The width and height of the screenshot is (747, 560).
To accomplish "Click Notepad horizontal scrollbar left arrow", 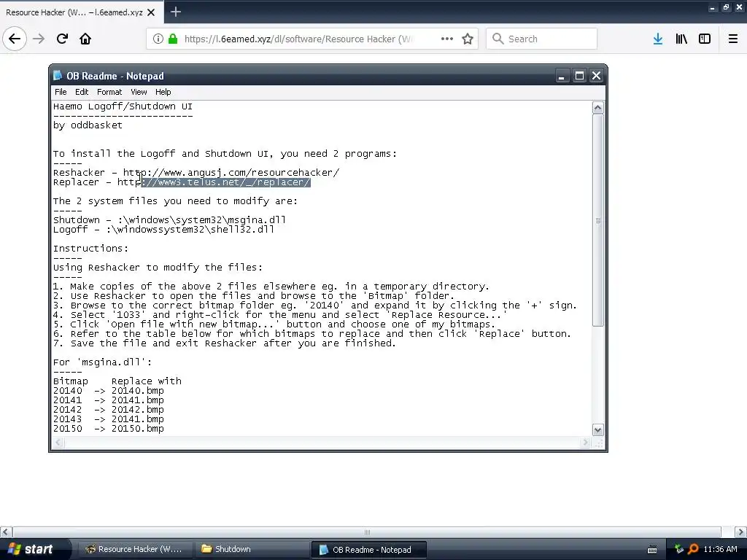I will (58, 443).
